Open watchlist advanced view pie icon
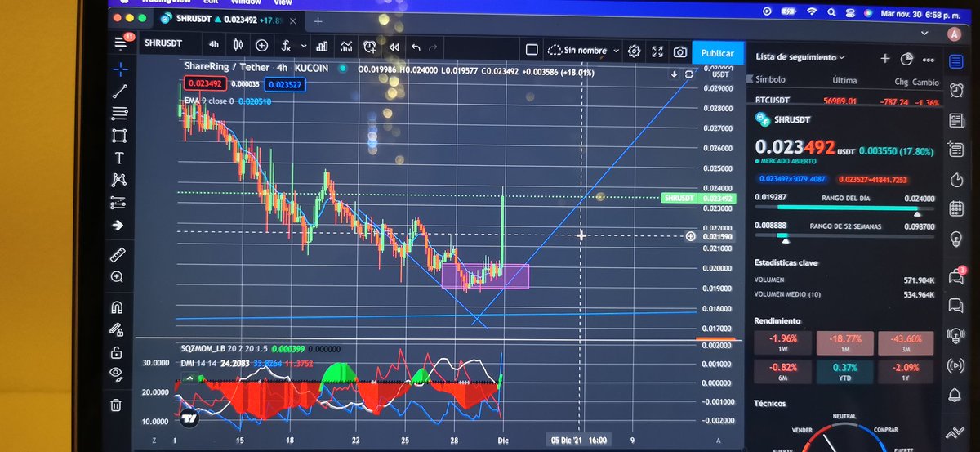Screen dimensions: 980x452 point(906,59)
